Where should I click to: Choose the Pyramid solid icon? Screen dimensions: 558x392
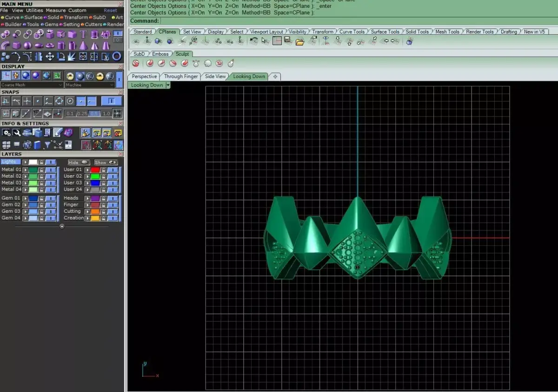[x=83, y=46]
